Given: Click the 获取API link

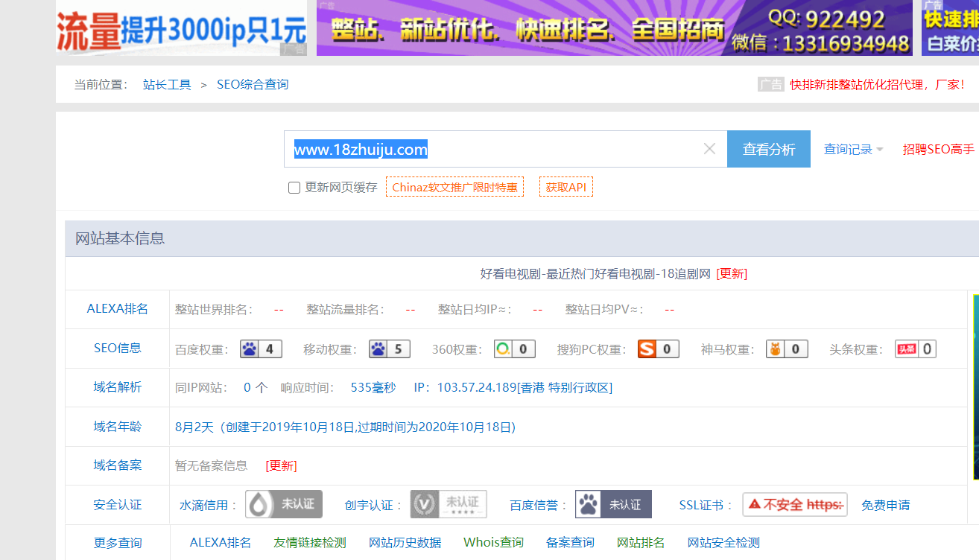Looking at the screenshot, I should pyautogui.click(x=565, y=186).
